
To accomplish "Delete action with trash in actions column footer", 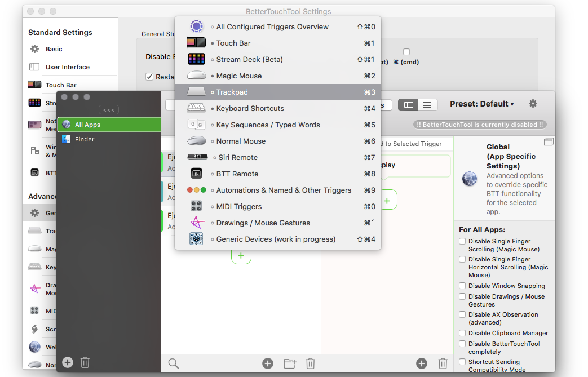I will point(443,363).
